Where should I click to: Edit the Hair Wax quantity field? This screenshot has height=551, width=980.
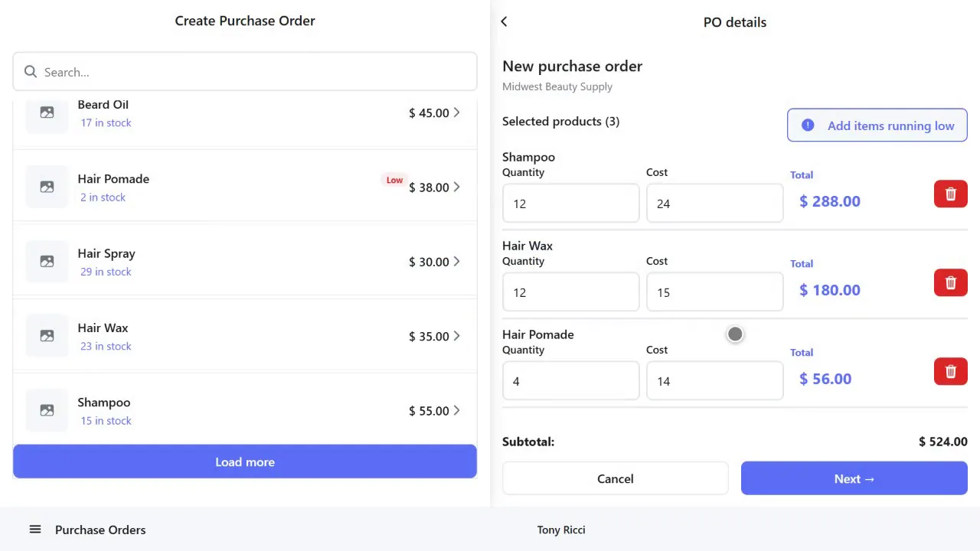point(571,292)
